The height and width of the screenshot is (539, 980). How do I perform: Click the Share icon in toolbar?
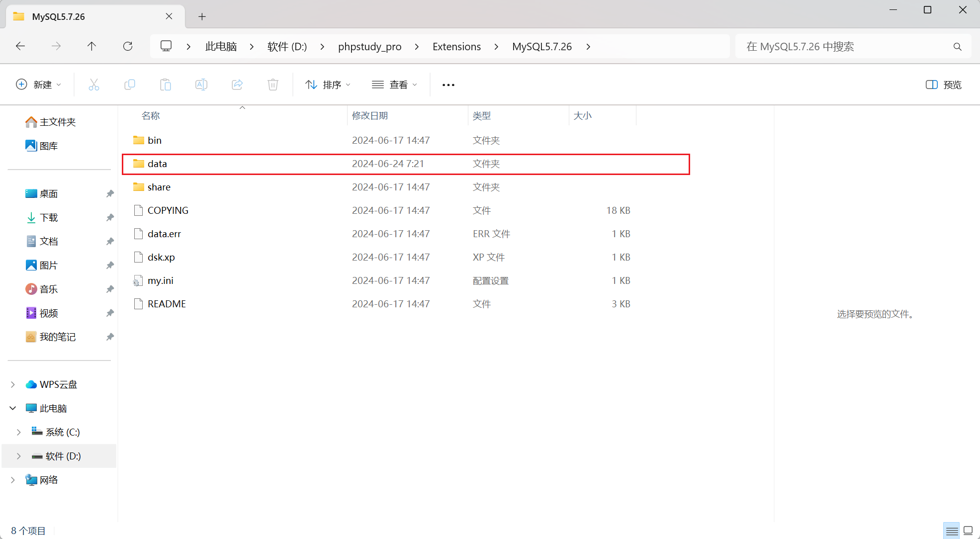pos(237,85)
